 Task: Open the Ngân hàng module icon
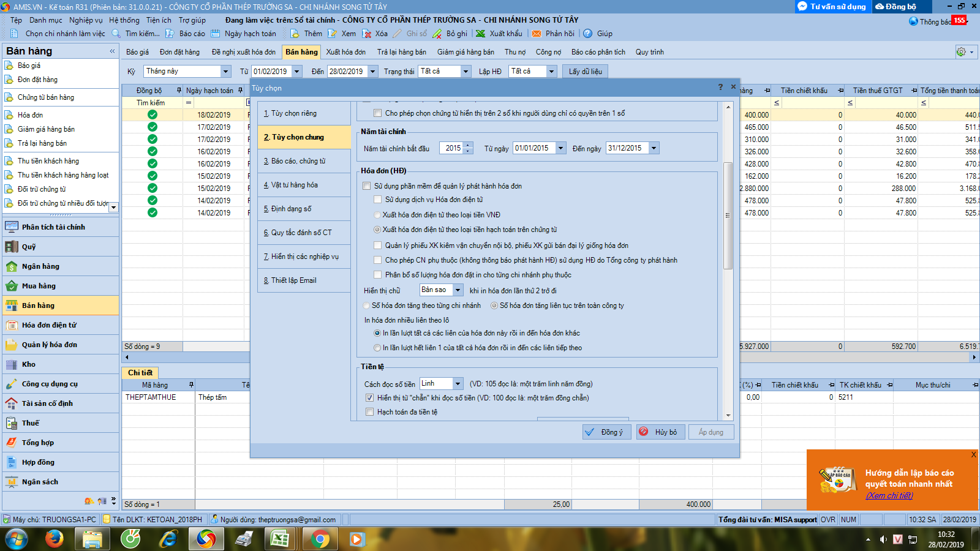pyautogui.click(x=12, y=266)
